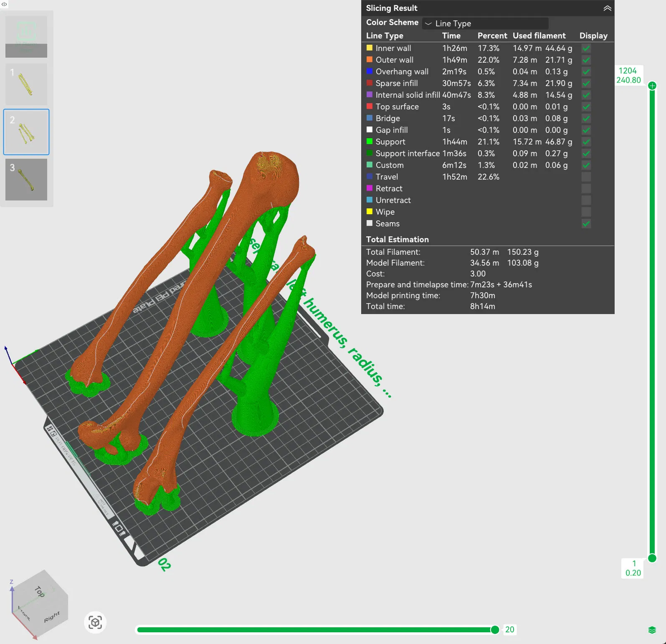Click the Total time value "8h14m"
This screenshot has width=666, height=644.
tap(483, 306)
